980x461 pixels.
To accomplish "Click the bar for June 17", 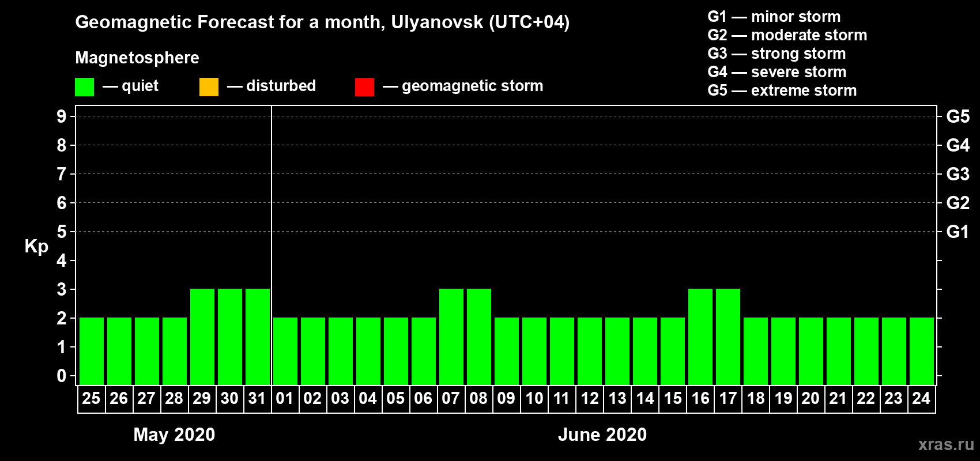I will tap(728, 337).
